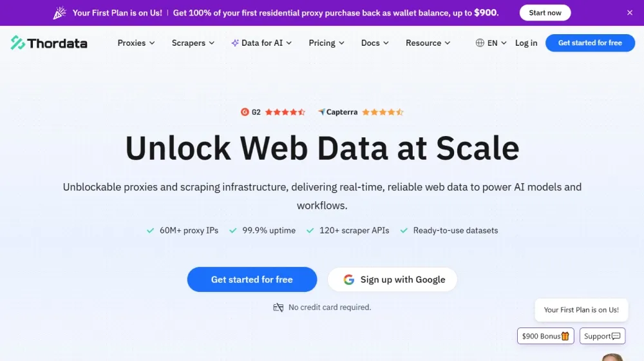Click the sparkle icon beside Data for AI
Screen dimensions: 644x361
235,43
